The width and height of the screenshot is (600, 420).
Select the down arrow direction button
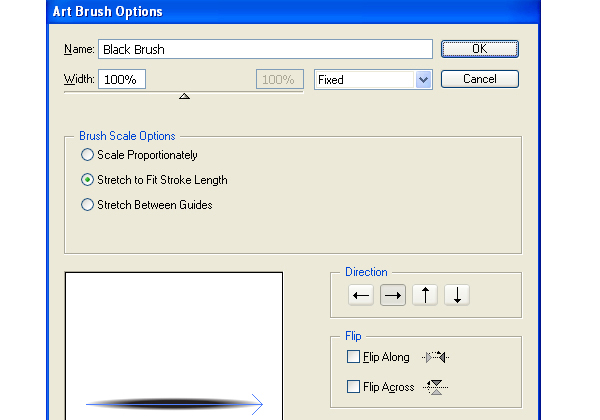457,295
